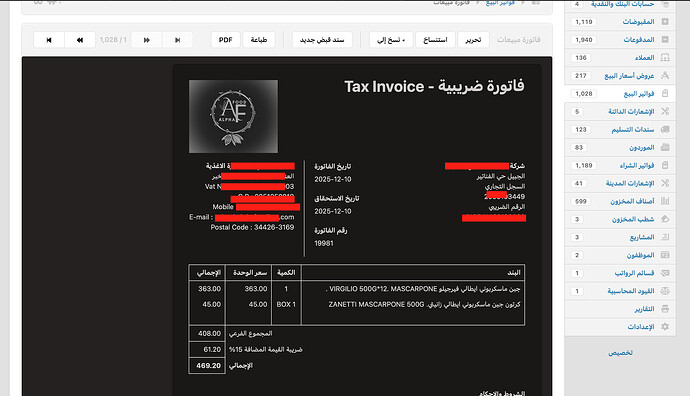The width and height of the screenshot is (690, 396).
Task: Go to العملاء menu label
Action: pyautogui.click(x=645, y=58)
